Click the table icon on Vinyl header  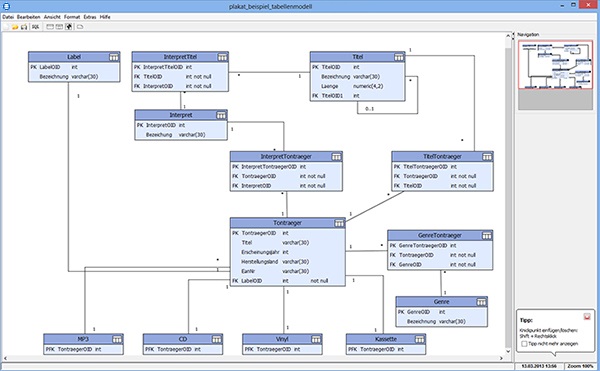316,339
